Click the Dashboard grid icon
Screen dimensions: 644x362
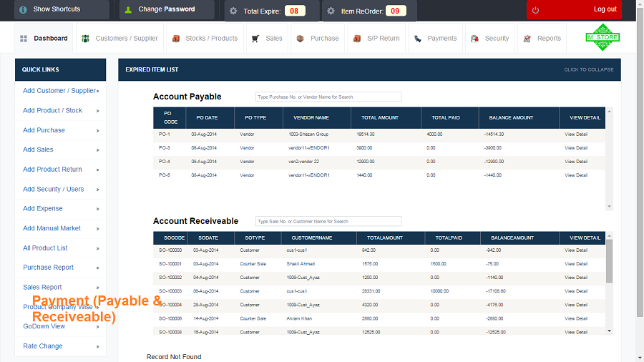tap(24, 39)
